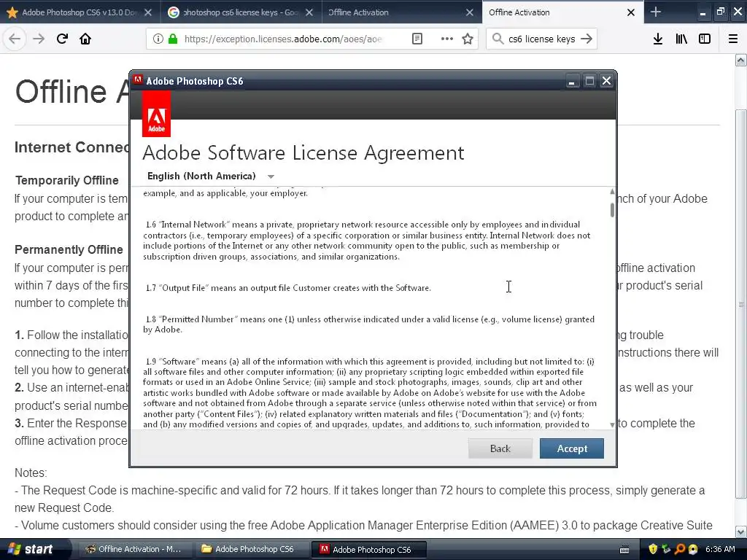The width and height of the screenshot is (747, 560).
Task: Click the browser page scroll down arrow
Action: click(x=741, y=532)
